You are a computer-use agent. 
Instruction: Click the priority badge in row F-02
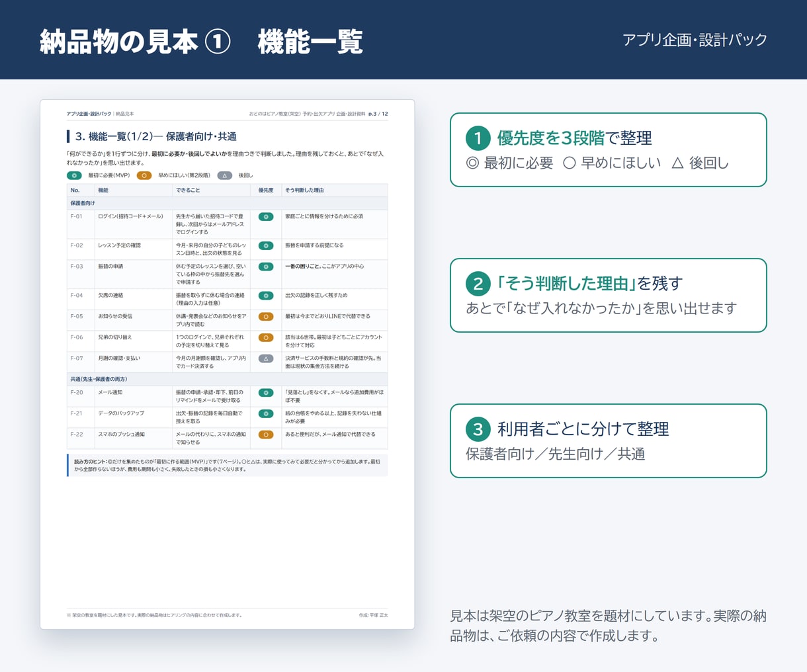[266, 245]
